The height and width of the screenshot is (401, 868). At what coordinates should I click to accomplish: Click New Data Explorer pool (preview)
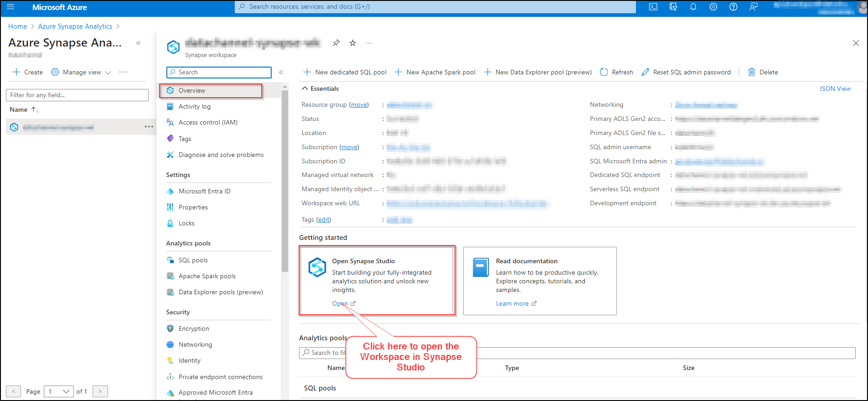(538, 72)
